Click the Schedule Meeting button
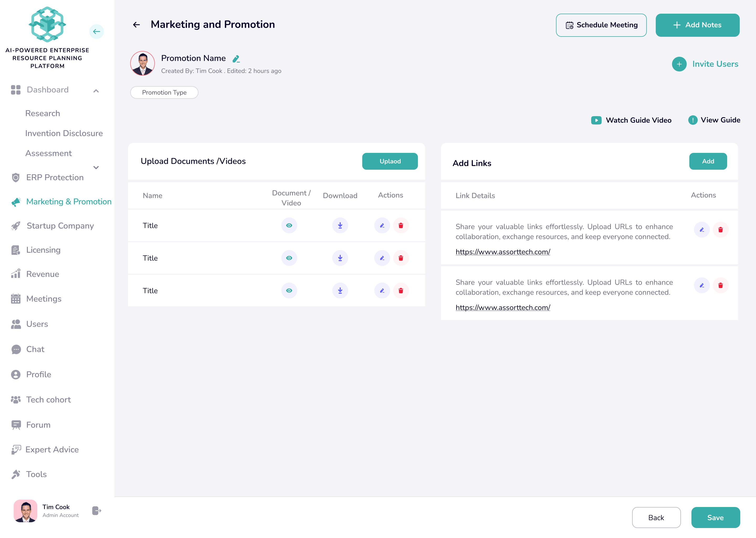756x538 pixels. [601, 25]
